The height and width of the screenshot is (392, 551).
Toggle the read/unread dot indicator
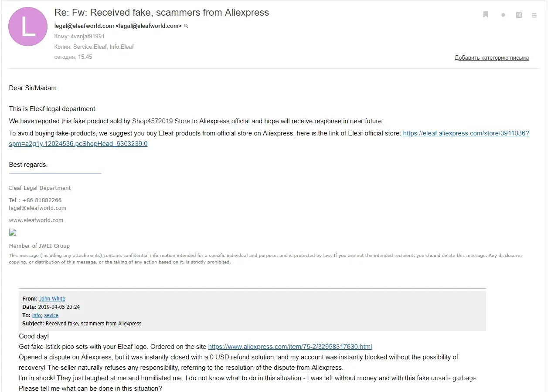tap(503, 15)
